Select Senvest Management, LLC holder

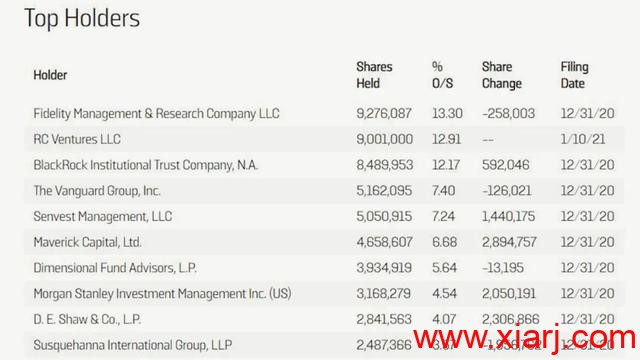pyautogui.click(x=103, y=216)
